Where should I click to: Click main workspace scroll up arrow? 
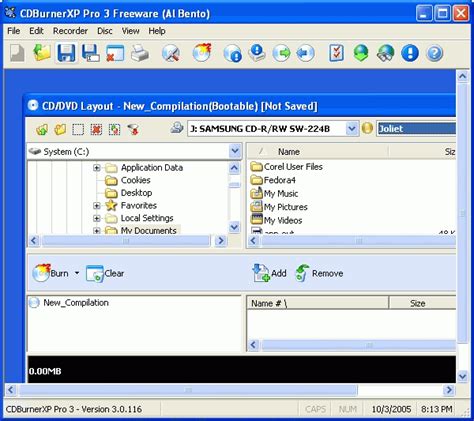[463, 77]
